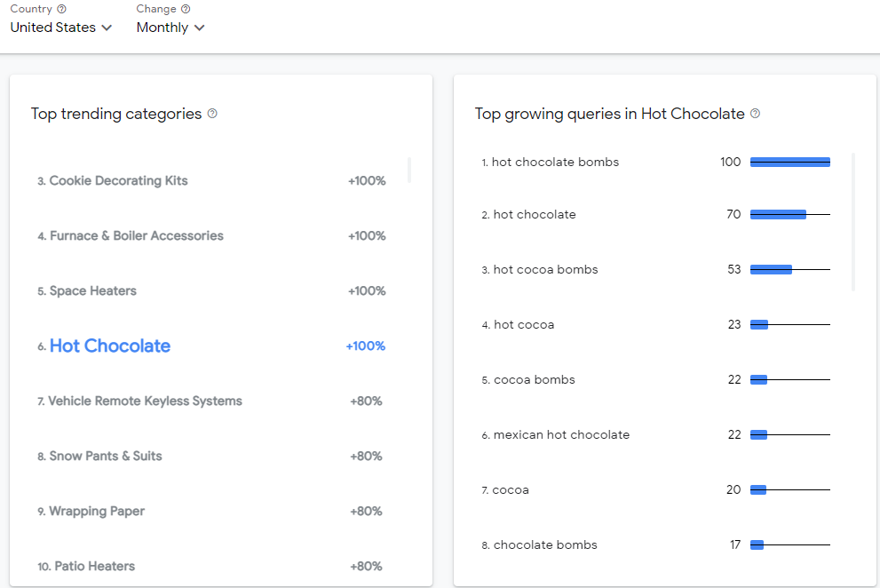The image size is (880, 588).
Task: Select Furnace & Boiler Accessories category
Action: tap(136, 235)
